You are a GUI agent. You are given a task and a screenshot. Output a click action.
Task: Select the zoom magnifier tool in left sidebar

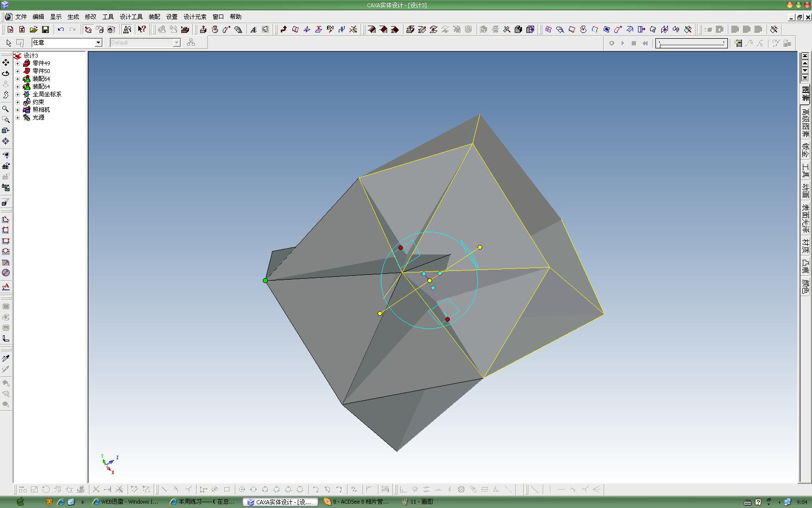tap(6, 109)
